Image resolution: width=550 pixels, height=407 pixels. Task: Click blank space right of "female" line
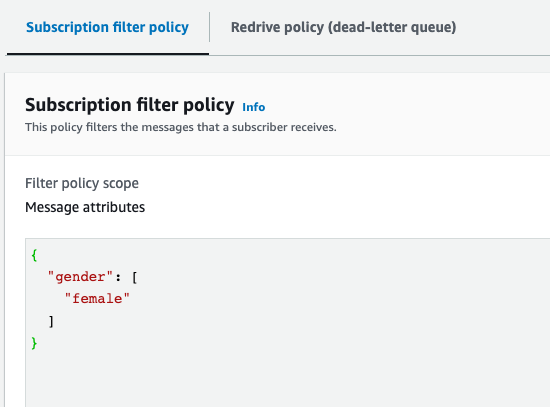coord(337,299)
